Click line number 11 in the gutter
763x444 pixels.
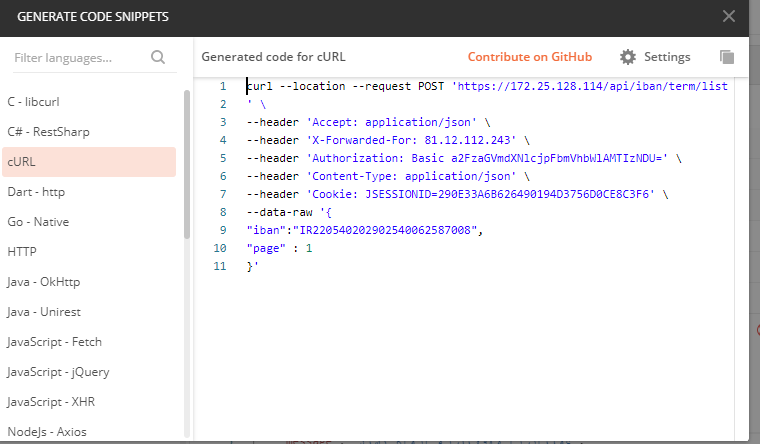tap(220, 266)
